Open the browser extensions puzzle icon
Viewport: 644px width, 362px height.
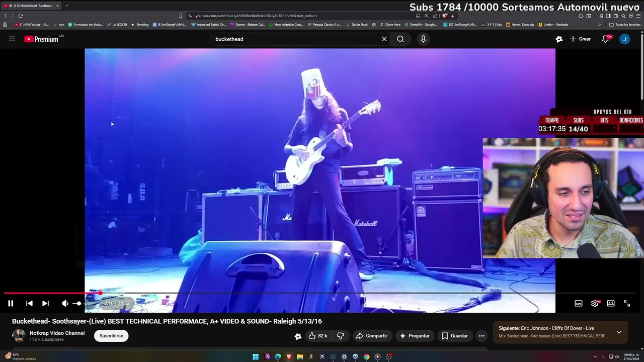(581, 16)
